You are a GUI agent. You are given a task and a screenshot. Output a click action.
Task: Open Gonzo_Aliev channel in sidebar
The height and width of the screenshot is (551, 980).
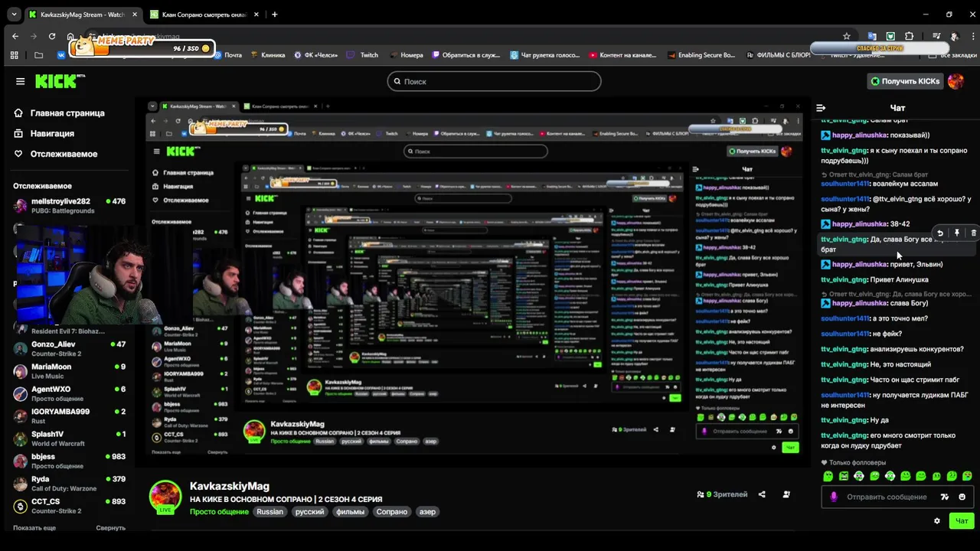point(69,349)
